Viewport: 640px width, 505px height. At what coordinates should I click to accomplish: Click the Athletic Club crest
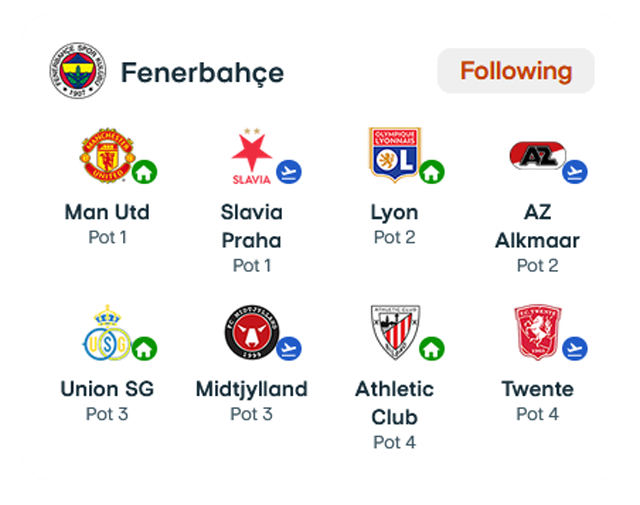tap(395, 332)
